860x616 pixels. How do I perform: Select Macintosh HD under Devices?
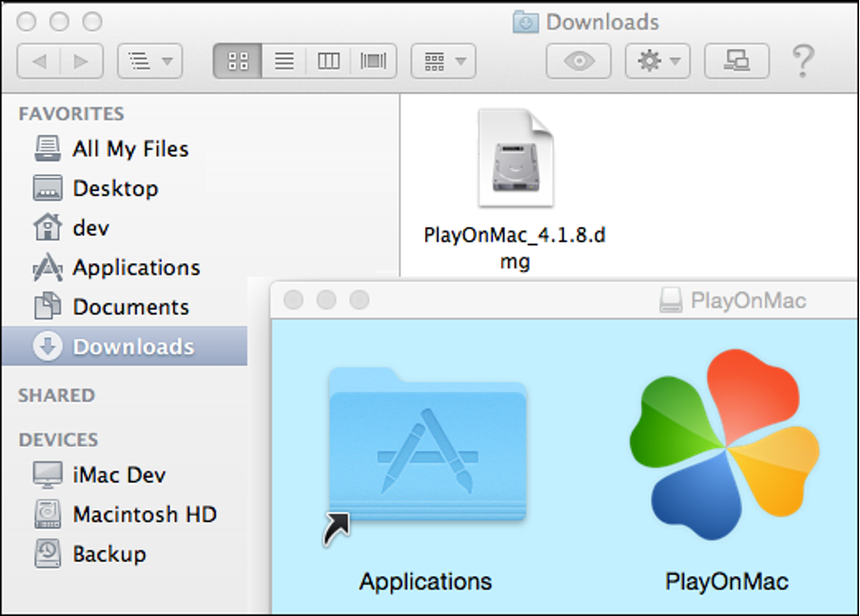point(144,514)
